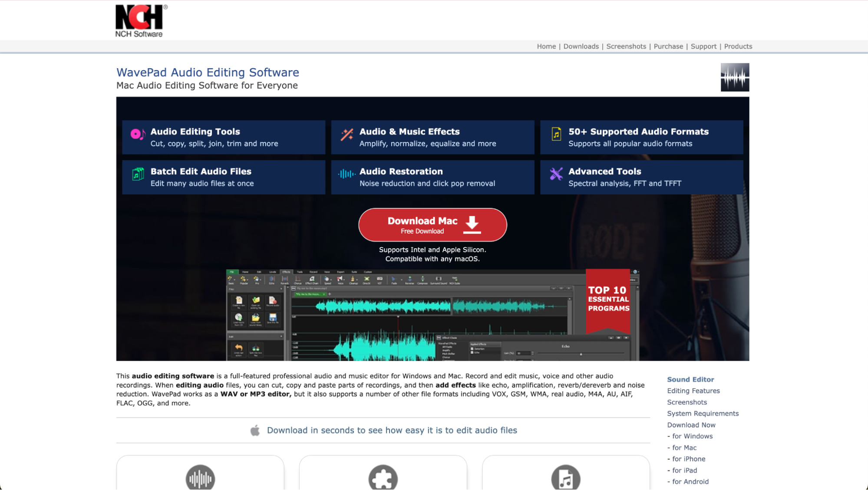Image resolution: width=868 pixels, height=490 pixels.
Task: Click the waveform preview thumbnail top right
Action: point(734,77)
